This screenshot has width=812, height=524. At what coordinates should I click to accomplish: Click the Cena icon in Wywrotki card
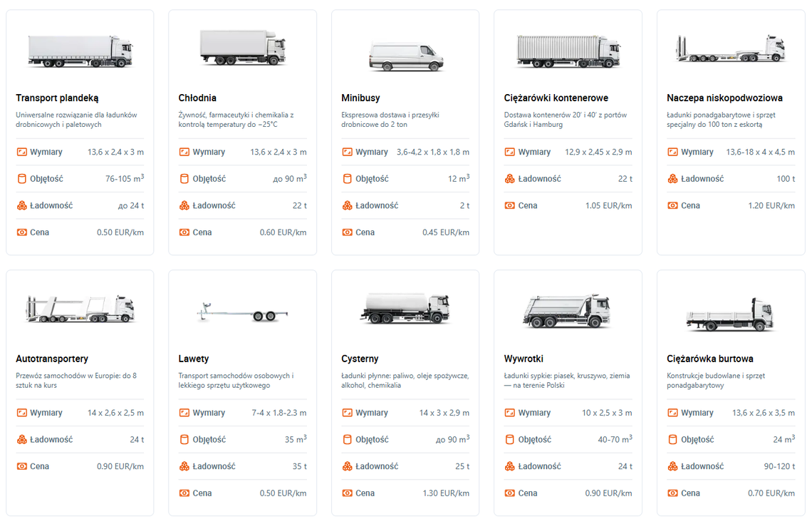509,493
